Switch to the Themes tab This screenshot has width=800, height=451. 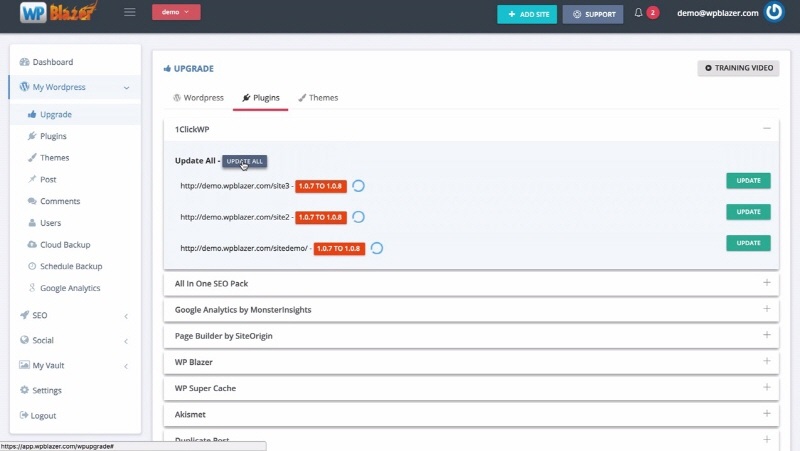318,97
